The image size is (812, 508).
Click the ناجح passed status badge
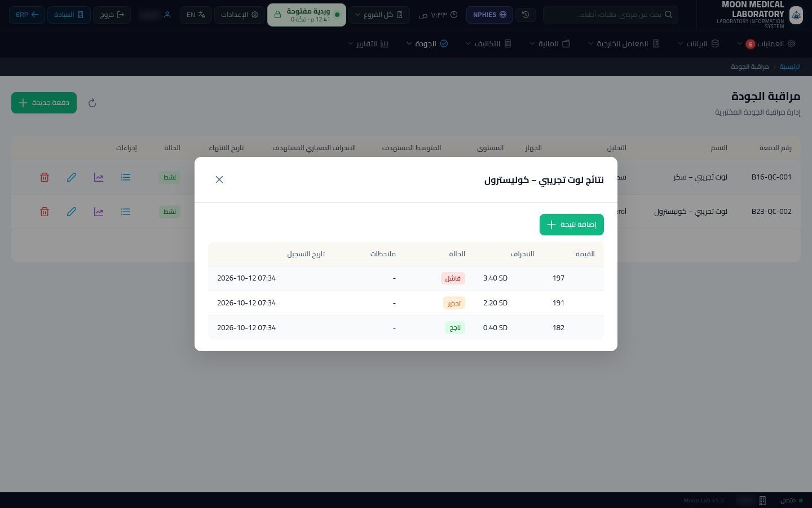click(455, 328)
